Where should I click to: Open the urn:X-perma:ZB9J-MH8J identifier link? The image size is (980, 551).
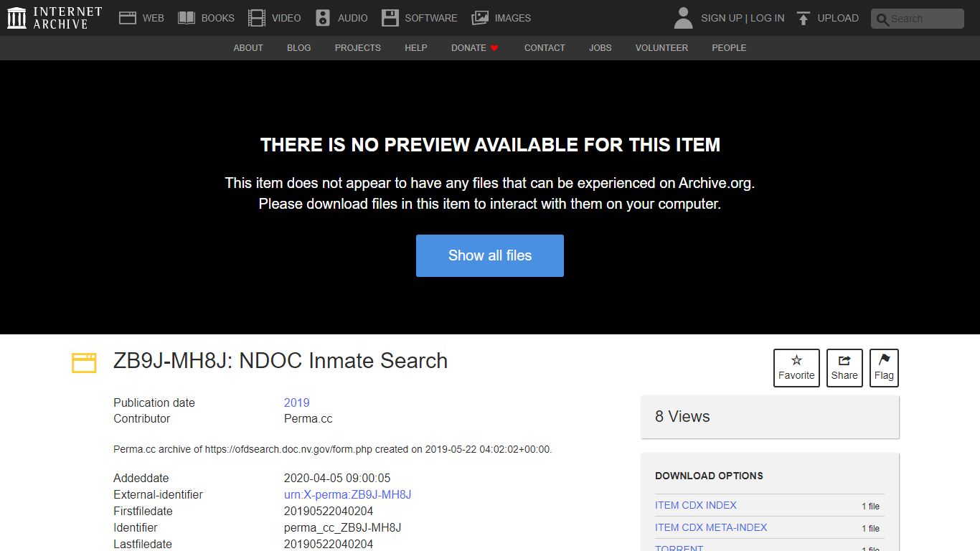pyautogui.click(x=347, y=494)
